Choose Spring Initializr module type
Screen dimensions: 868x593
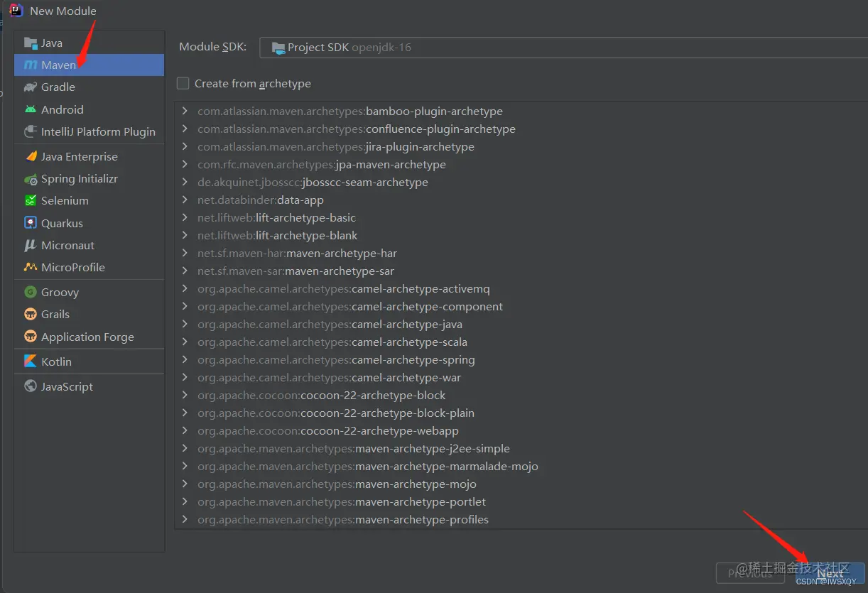pos(89,178)
